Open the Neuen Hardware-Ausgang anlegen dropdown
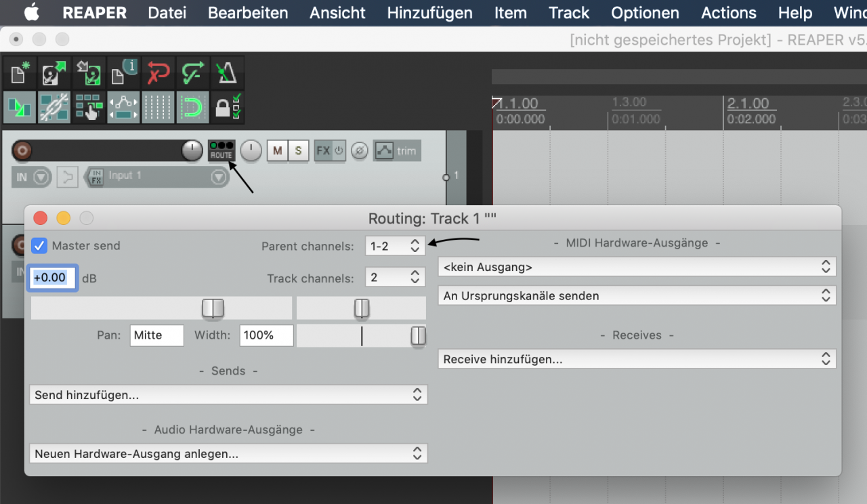Screen dimensions: 867x504 coord(228,453)
